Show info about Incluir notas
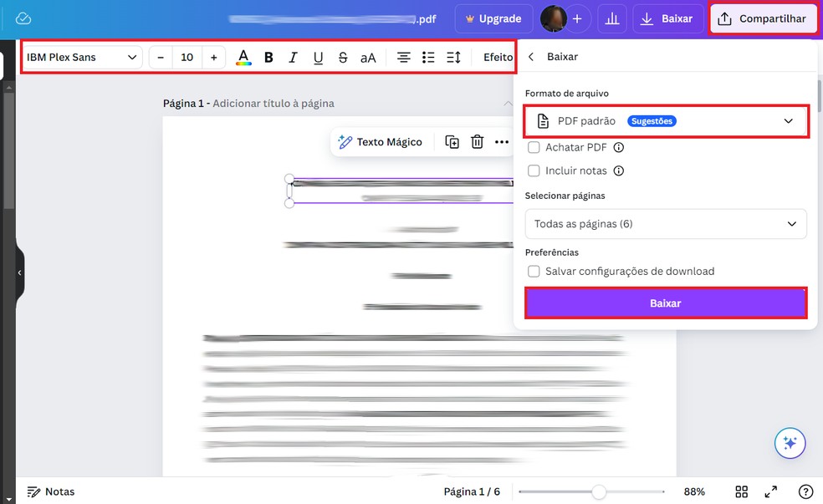 pos(619,171)
